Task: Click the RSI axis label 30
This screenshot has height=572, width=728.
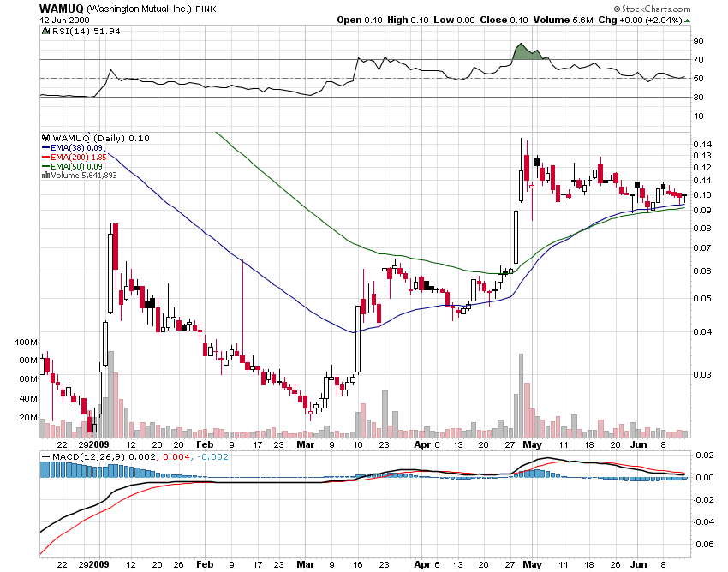Action: [x=698, y=97]
